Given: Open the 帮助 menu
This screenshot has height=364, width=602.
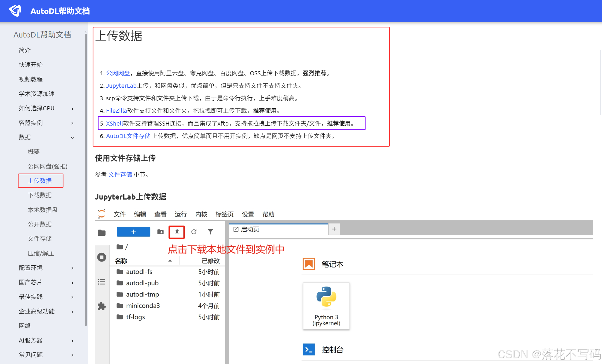Looking at the screenshot, I should click(x=268, y=214).
